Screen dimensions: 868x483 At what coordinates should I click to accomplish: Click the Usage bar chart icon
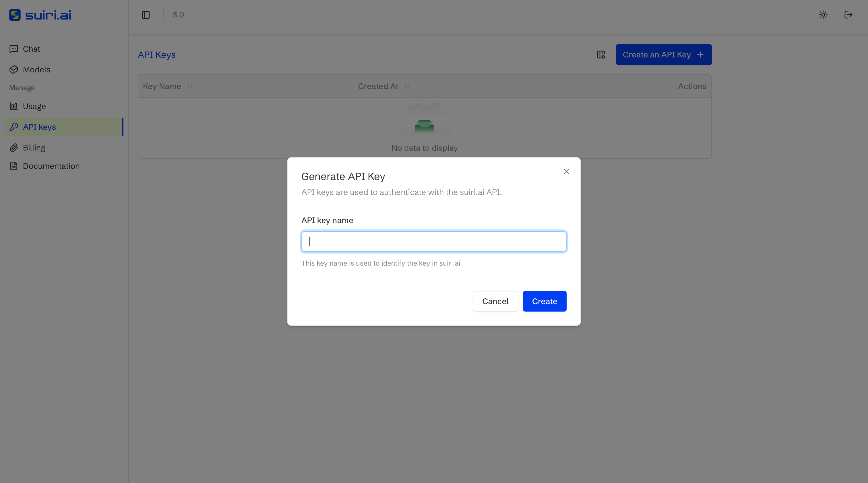14,106
